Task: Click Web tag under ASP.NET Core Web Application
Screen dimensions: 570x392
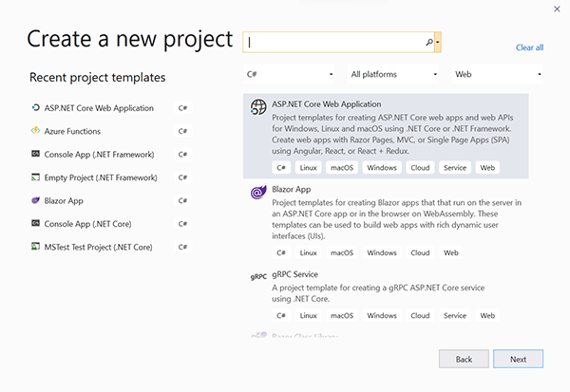Action: 487,167
